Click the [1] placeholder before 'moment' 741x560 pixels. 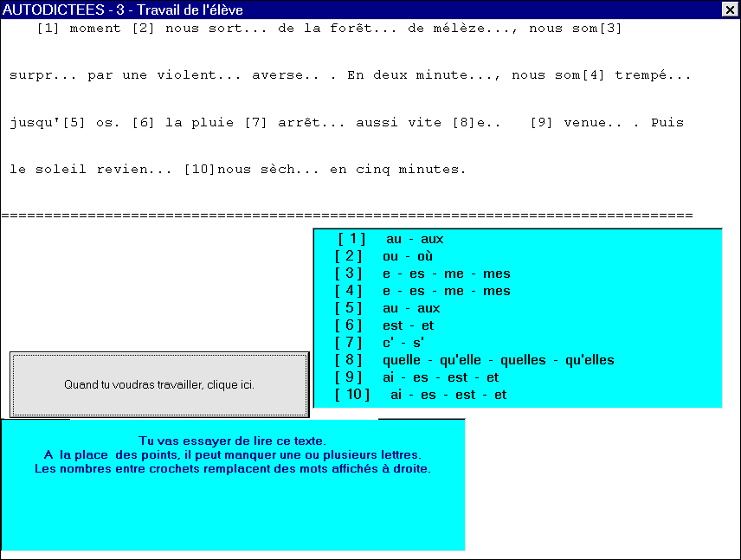tap(48, 29)
